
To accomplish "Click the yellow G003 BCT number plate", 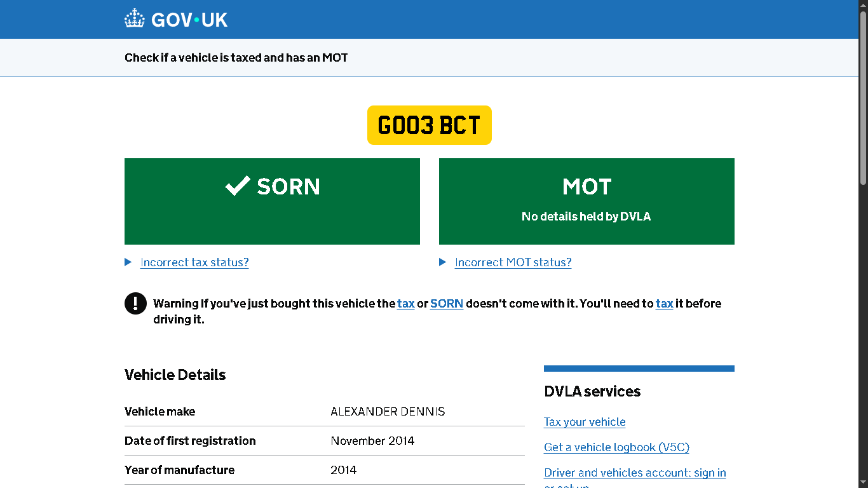I will click(x=430, y=125).
